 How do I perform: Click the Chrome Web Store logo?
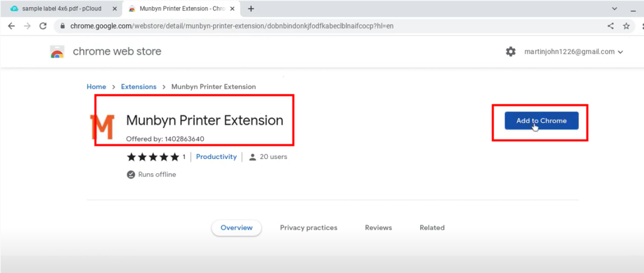pos(57,52)
